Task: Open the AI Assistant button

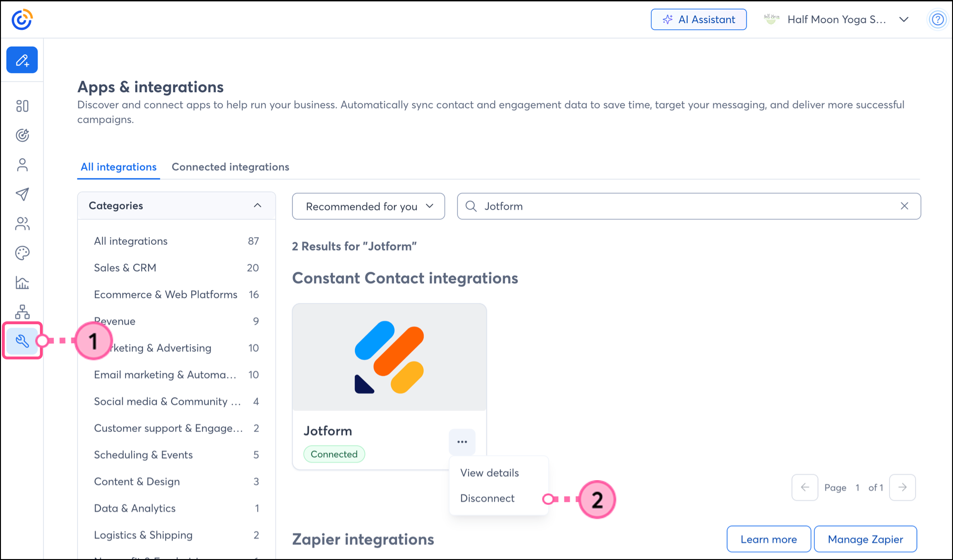Action: [x=699, y=19]
